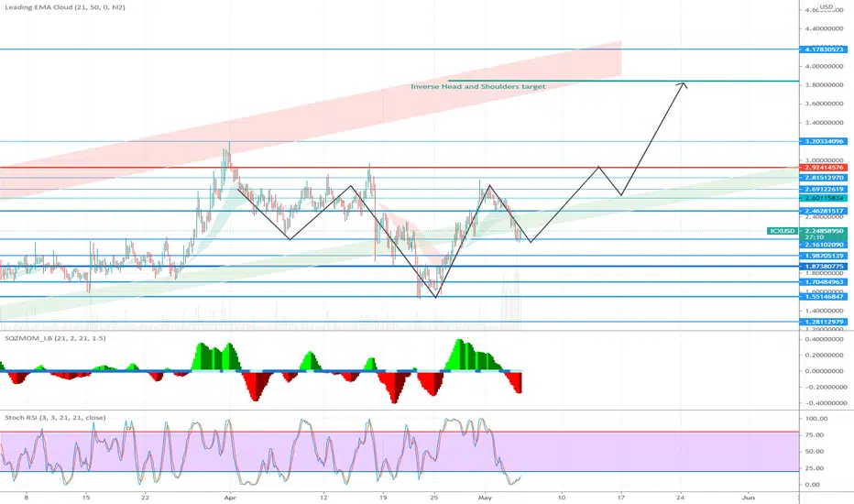Click date '24' on the time axis

[x=681, y=497]
